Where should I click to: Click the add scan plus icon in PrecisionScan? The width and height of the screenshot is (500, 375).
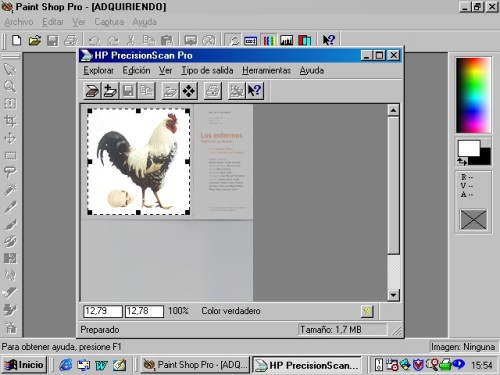coord(110,91)
